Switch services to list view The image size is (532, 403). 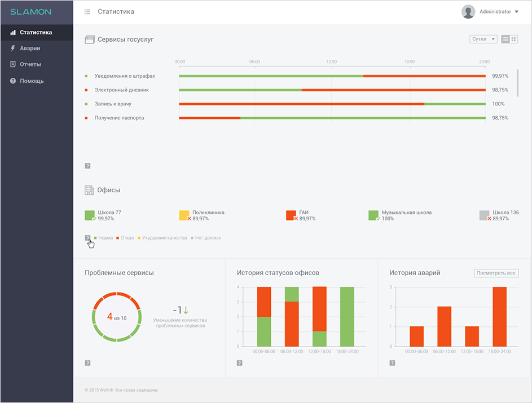[505, 39]
